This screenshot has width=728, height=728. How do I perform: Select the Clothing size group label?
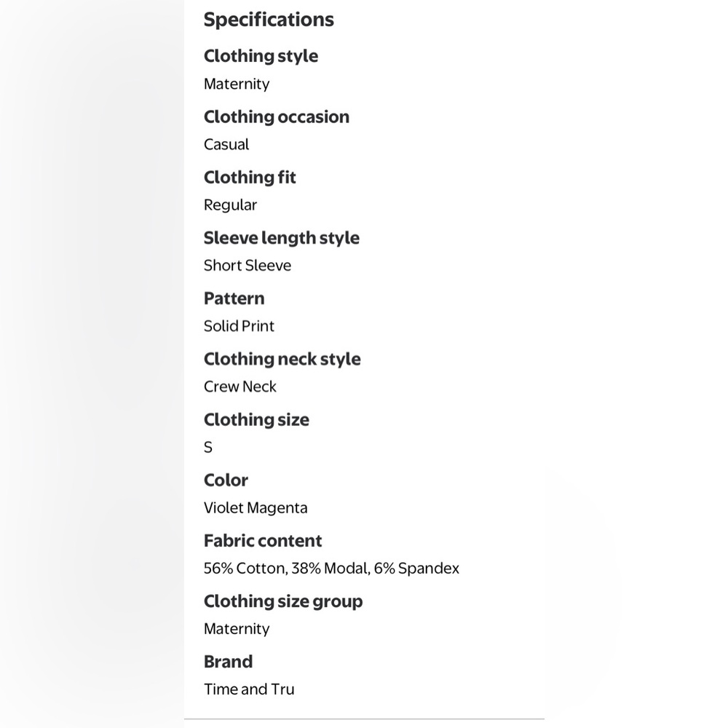(x=283, y=601)
